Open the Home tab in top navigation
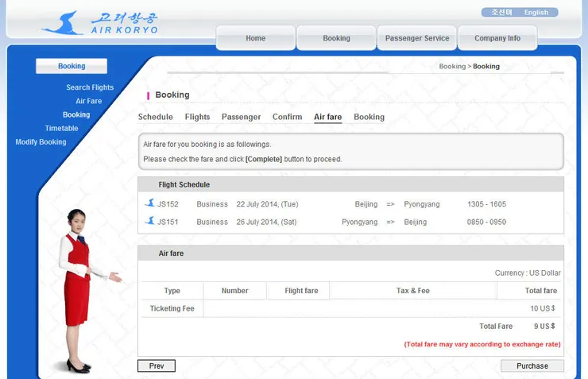Viewport: 588px width, 379px height. (255, 38)
